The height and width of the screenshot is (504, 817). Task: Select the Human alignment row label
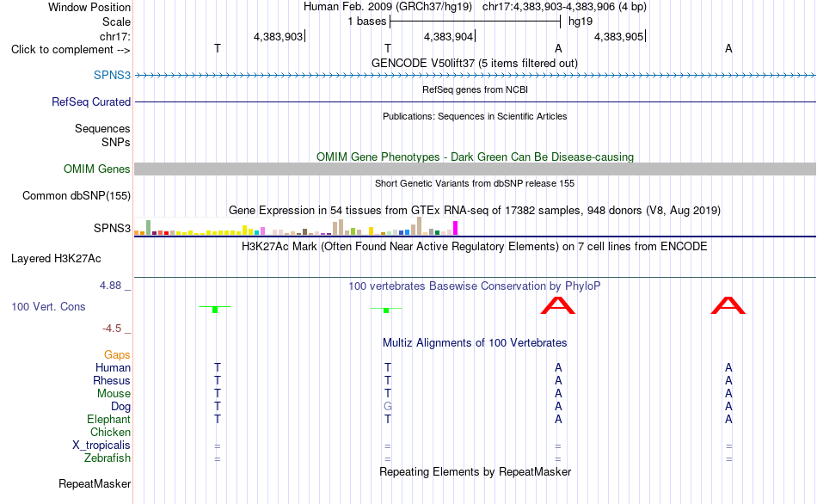[113, 367]
